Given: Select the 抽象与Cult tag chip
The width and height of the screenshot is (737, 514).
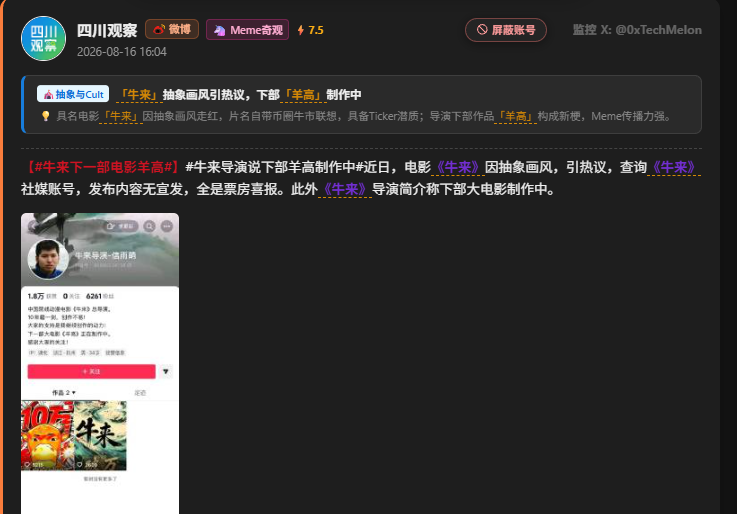Looking at the screenshot, I should pyautogui.click(x=73, y=94).
